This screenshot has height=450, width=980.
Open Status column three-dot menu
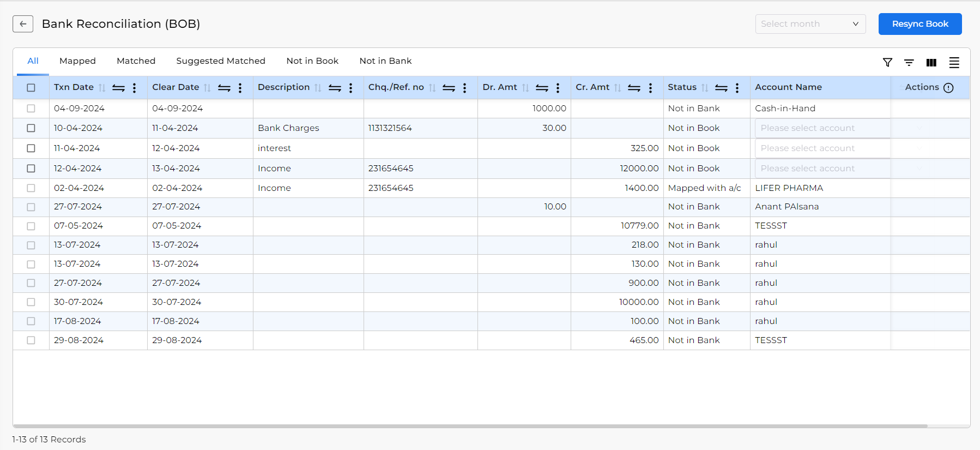pyautogui.click(x=737, y=88)
